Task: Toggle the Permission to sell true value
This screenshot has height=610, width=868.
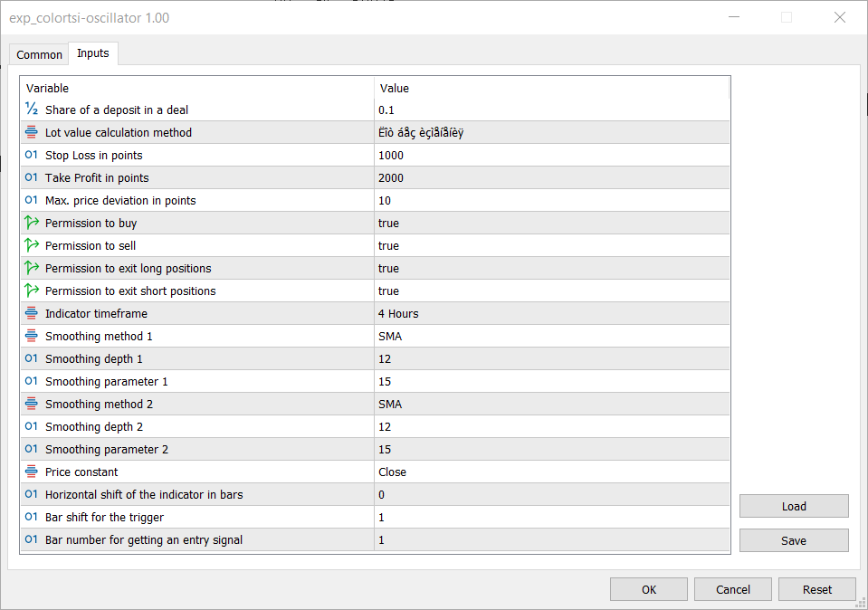Action: coord(551,246)
